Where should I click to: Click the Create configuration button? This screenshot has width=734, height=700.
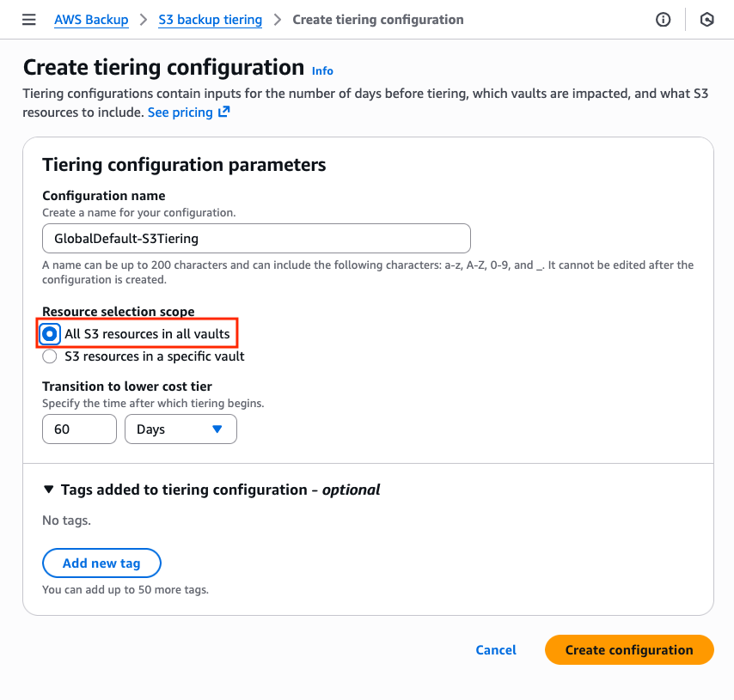click(628, 649)
